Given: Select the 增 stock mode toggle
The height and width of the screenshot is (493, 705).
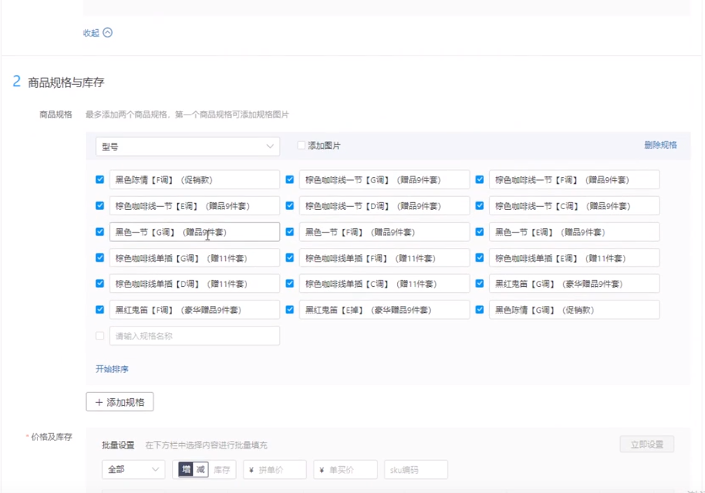Looking at the screenshot, I should tap(186, 469).
